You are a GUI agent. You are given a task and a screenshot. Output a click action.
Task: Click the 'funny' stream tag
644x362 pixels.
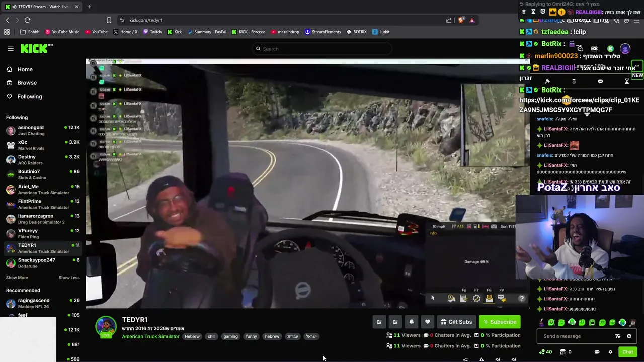coord(251,336)
